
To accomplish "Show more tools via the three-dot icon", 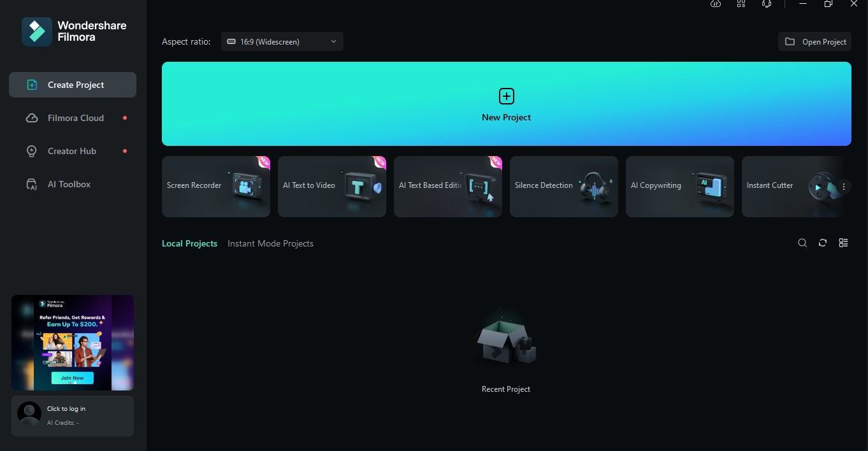I will pyautogui.click(x=844, y=187).
